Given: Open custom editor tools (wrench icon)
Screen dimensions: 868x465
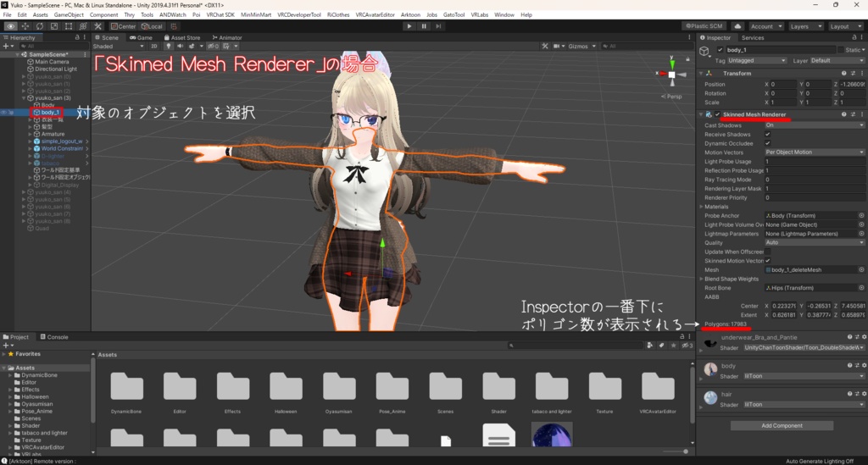Looking at the screenshot, I should (98, 26).
